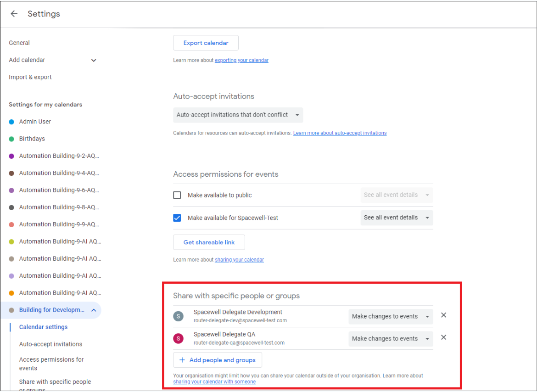The image size is (537, 392).
Task: Select the Building for Development calendar entry
Action: coord(51,310)
